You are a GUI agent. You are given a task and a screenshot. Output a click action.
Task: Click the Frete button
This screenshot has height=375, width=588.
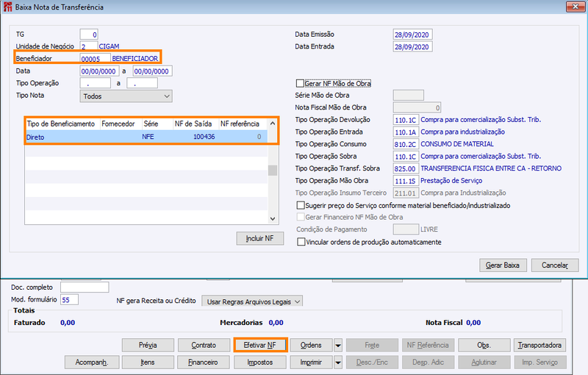pos(372,345)
